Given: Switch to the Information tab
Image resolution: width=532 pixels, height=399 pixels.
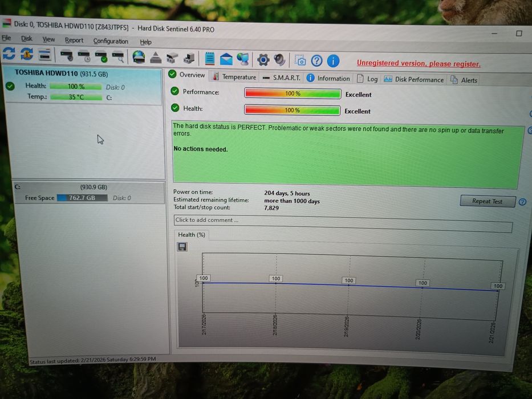Looking at the screenshot, I should (x=328, y=79).
